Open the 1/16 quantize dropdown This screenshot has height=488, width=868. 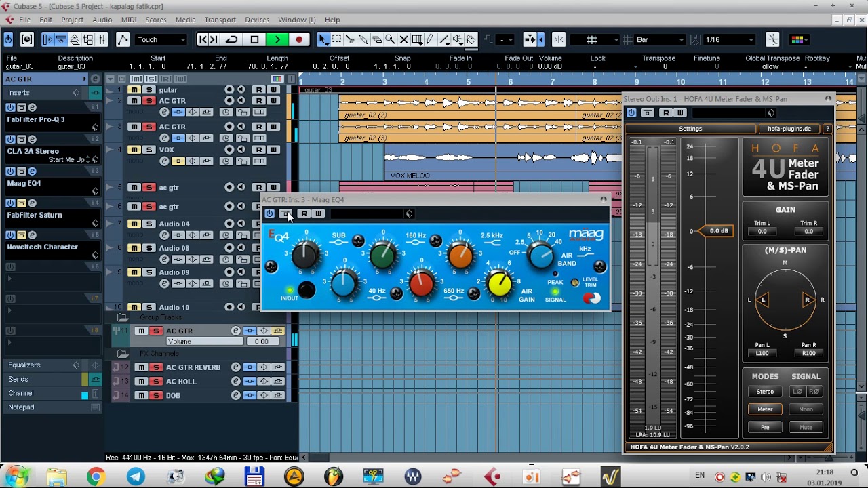730,39
